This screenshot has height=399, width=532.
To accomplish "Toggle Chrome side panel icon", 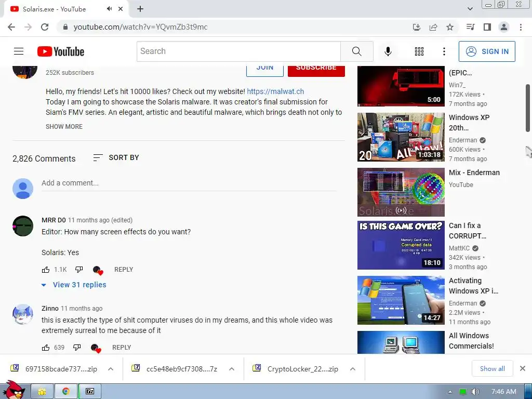I will coord(487,27).
